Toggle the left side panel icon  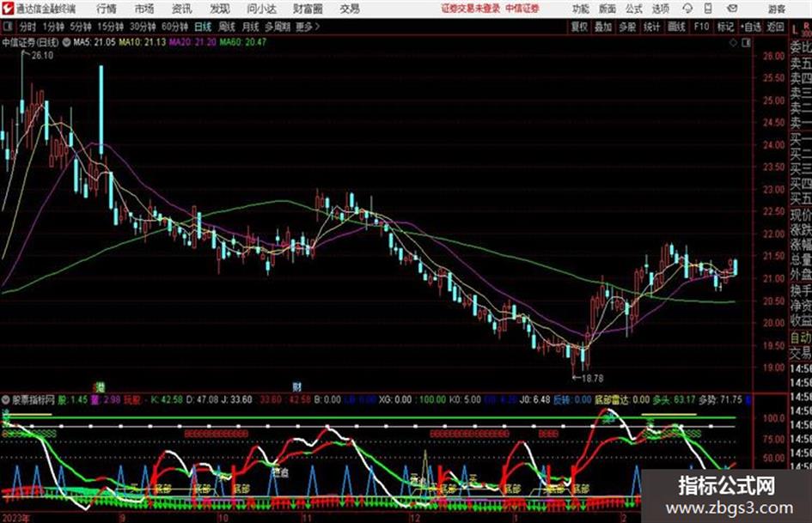pyautogui.click(x=8, y=27)
